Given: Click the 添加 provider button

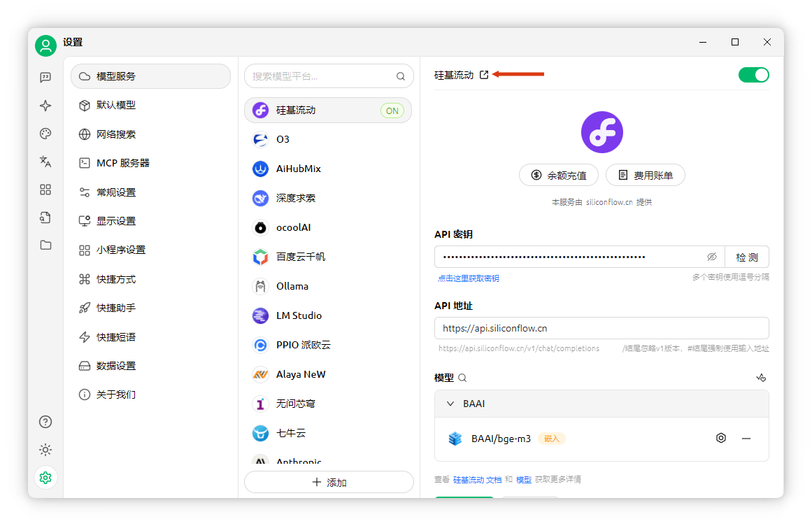Looking at the screenshot, I should tap(329, 482).
